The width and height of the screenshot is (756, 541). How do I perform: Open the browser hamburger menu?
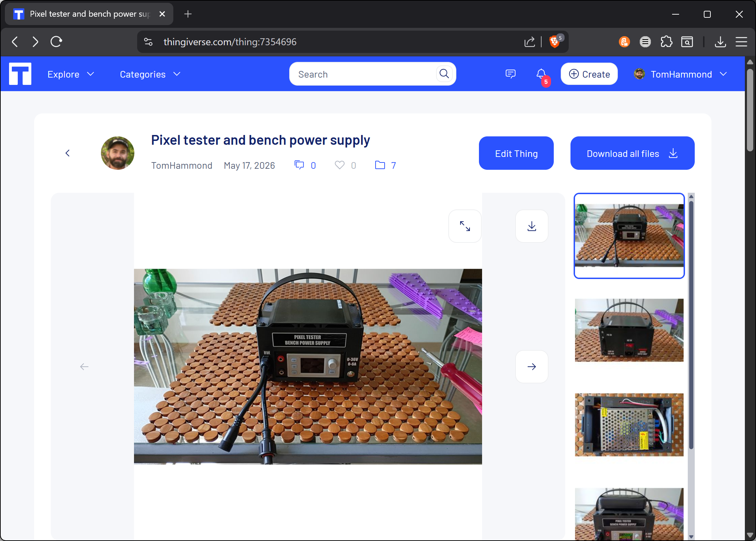(741, 42)
